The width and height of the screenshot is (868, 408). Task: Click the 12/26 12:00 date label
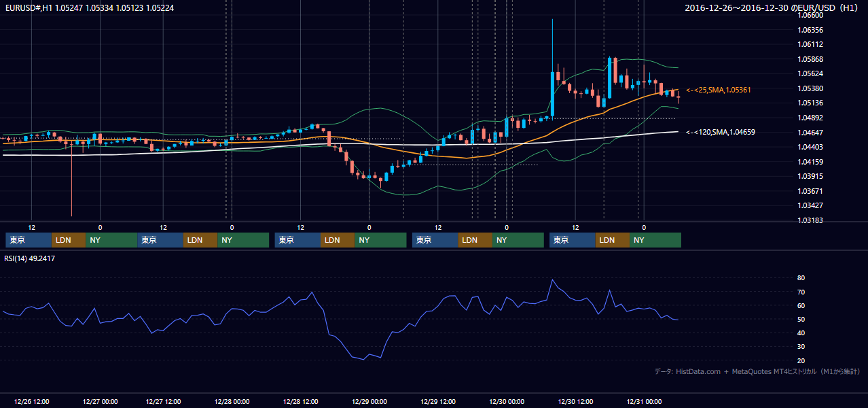31,401
